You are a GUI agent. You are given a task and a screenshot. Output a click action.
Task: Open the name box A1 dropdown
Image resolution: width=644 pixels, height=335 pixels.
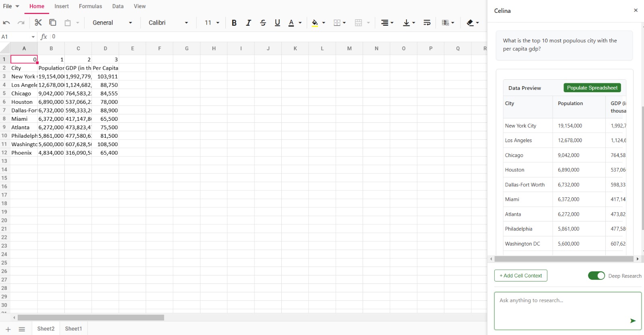(x=33, y=37)
